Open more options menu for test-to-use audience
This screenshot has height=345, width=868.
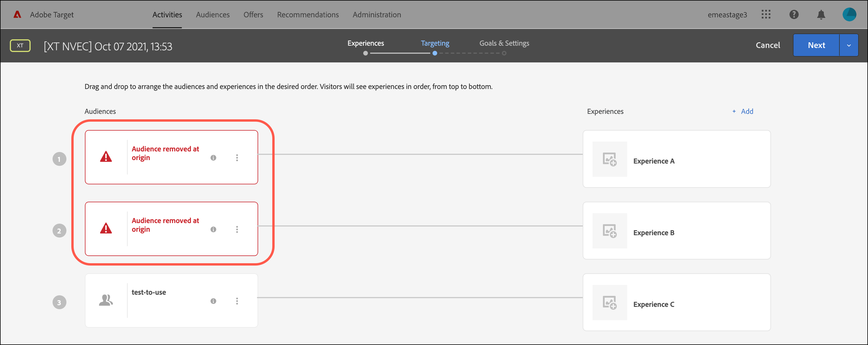(x=237, y=301)
